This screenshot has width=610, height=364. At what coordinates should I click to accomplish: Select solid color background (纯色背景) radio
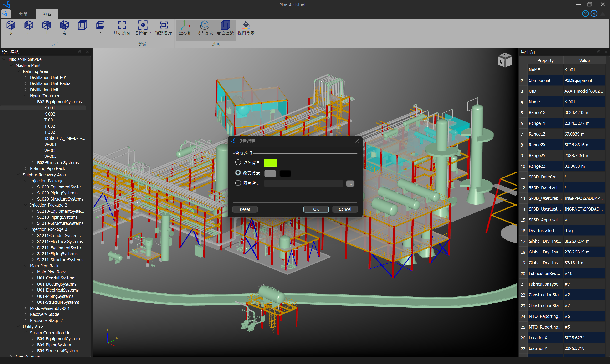pos(238,162)
